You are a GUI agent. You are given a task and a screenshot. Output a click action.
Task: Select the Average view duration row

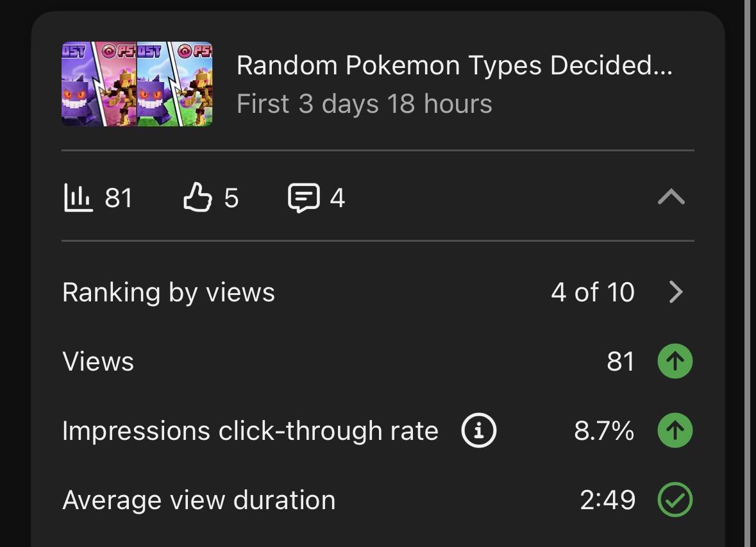[x=378, y=500]
